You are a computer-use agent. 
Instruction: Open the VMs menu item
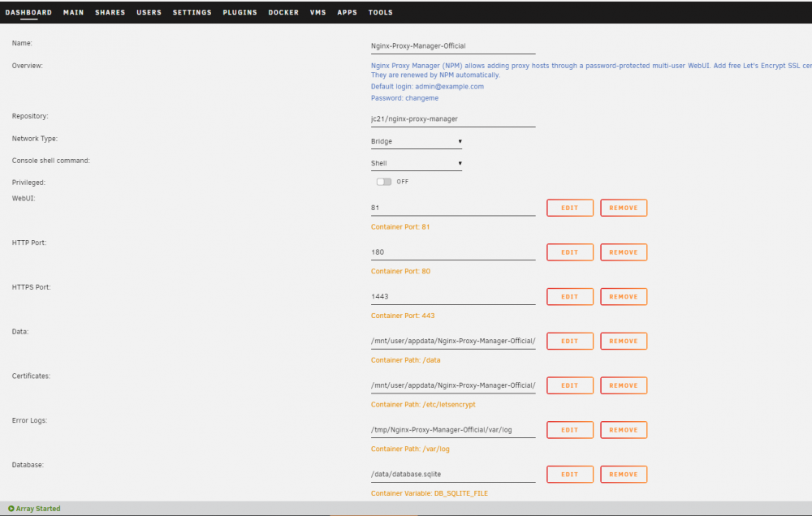(x=318, y=12)
